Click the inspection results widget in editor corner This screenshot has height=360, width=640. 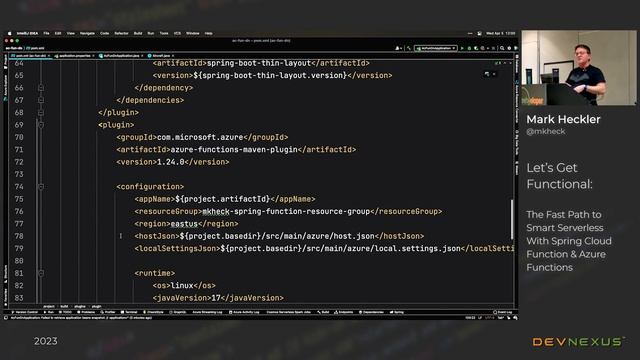pos(498,63)
